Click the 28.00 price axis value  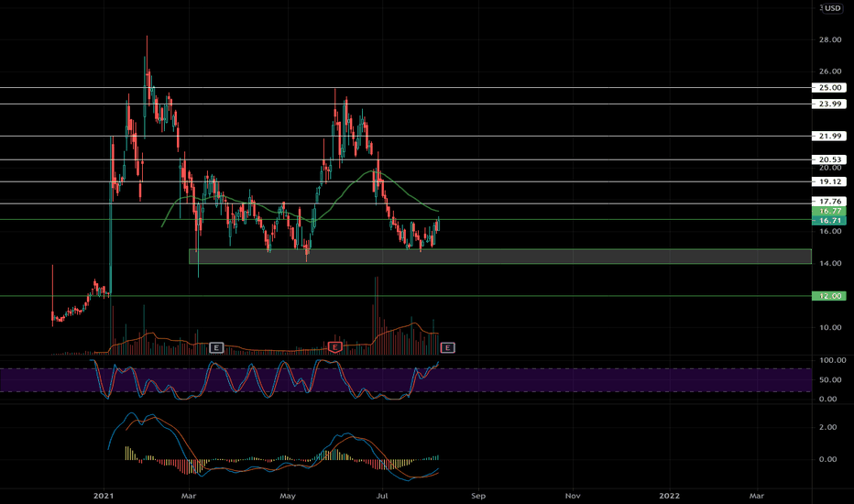(830, 39)
